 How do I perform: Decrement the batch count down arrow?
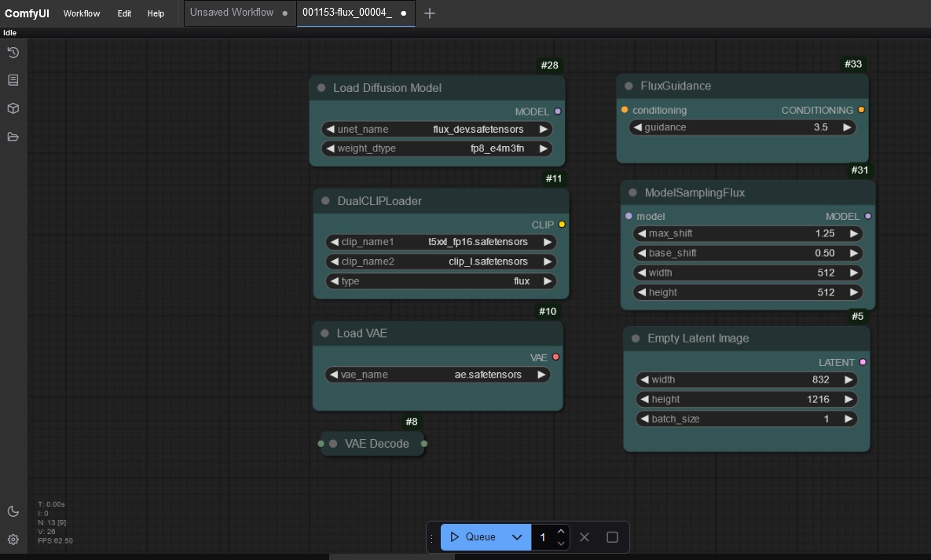561,543
